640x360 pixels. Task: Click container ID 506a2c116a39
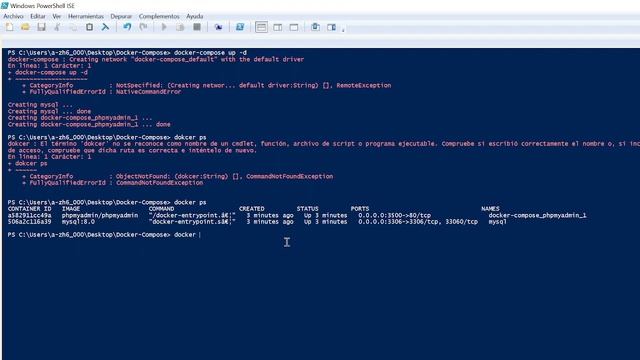29,222
